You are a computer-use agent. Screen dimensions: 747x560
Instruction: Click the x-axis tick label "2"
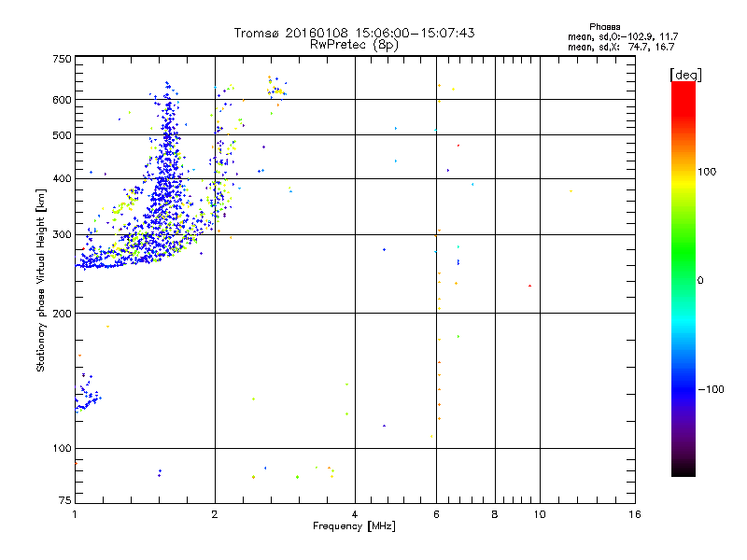coord(215,514)
